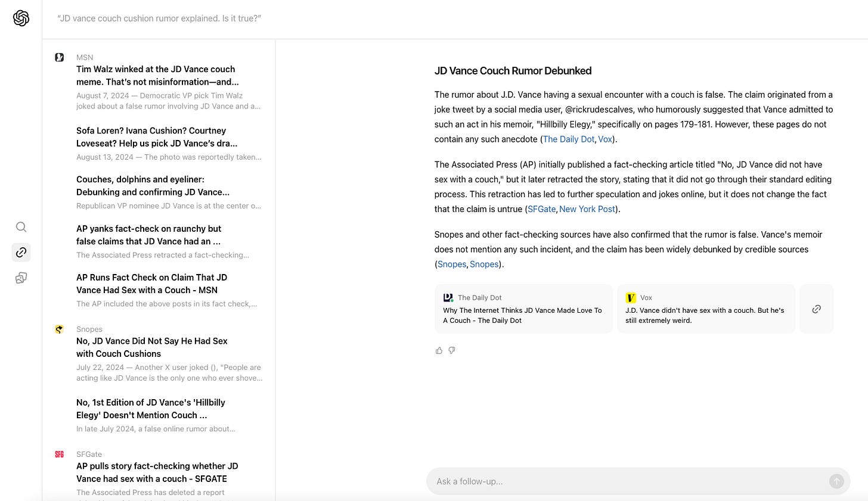Click the Snopes source favicon
The image size is (868, 501).
coord(60,329)
